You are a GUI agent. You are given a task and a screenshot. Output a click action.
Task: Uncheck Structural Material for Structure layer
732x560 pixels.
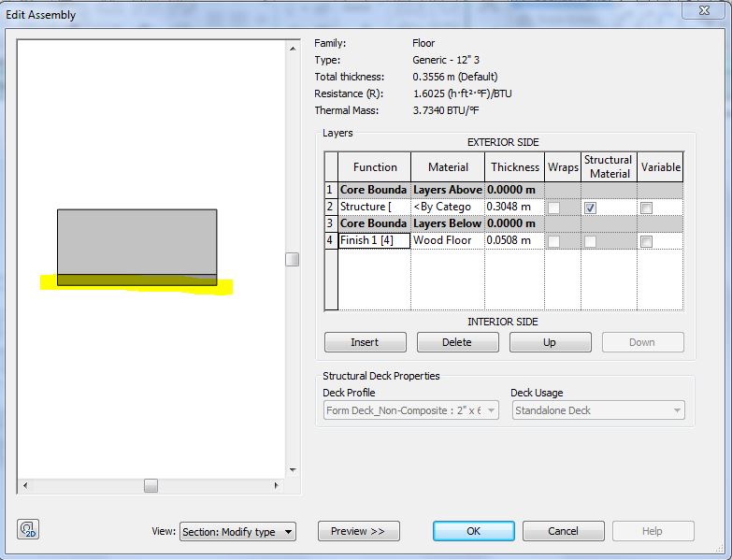tap(590, 208)
